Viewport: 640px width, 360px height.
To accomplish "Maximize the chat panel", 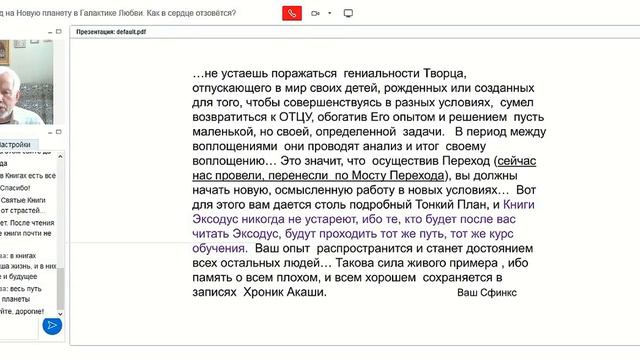I will click(x=59, y=132).
